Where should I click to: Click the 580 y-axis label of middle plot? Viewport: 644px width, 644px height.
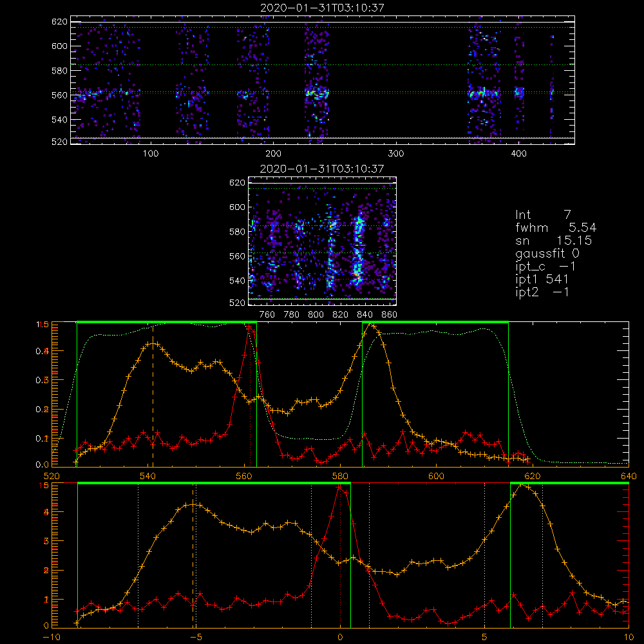point(237,232)
